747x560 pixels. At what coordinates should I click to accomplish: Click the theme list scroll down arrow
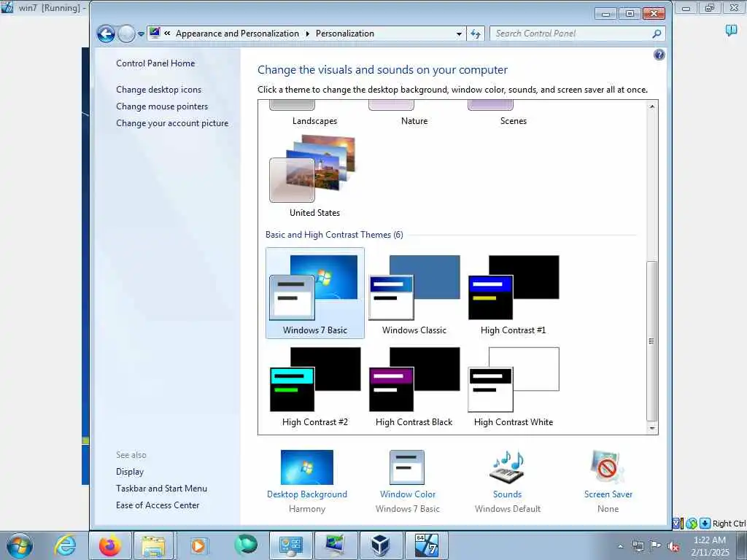click(x=651, y=428)
